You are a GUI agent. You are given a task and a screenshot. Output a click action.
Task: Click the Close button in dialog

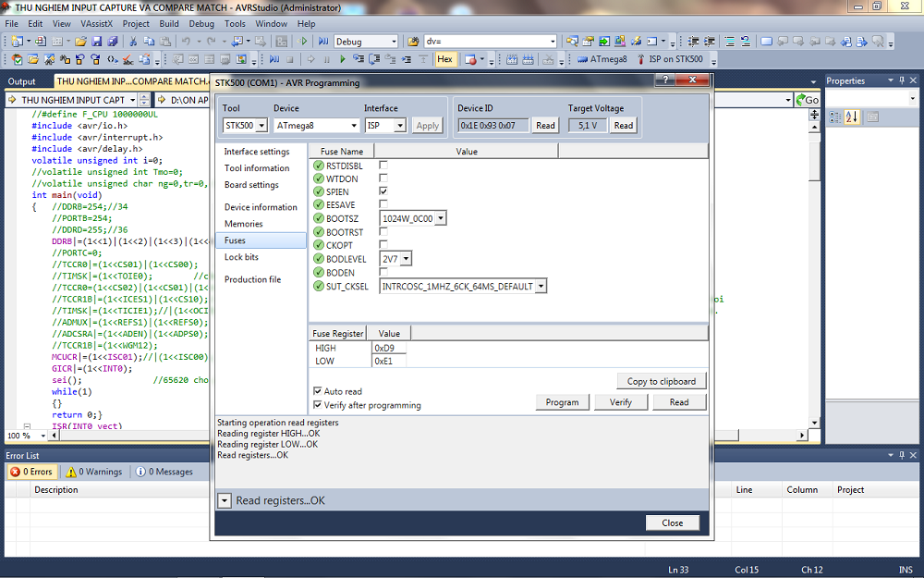pyautogui.click(x=673, y=523)
